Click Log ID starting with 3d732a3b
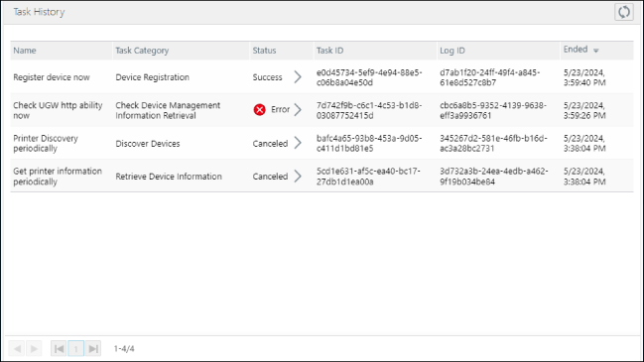Screen dimensions: 644x362 [494, 177]
